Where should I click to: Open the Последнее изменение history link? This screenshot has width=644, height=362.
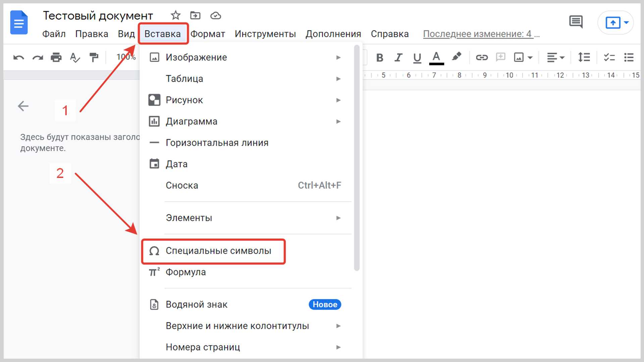(x=481, y=34)
